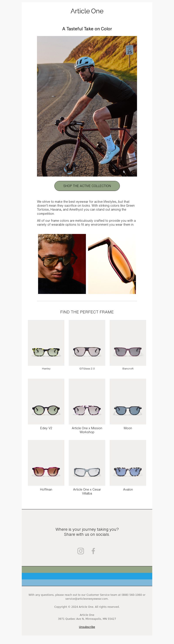Viewport: 174px width, 644px height.
Task: Open the Hanley sunglasses product image
Action: (46, 343)
